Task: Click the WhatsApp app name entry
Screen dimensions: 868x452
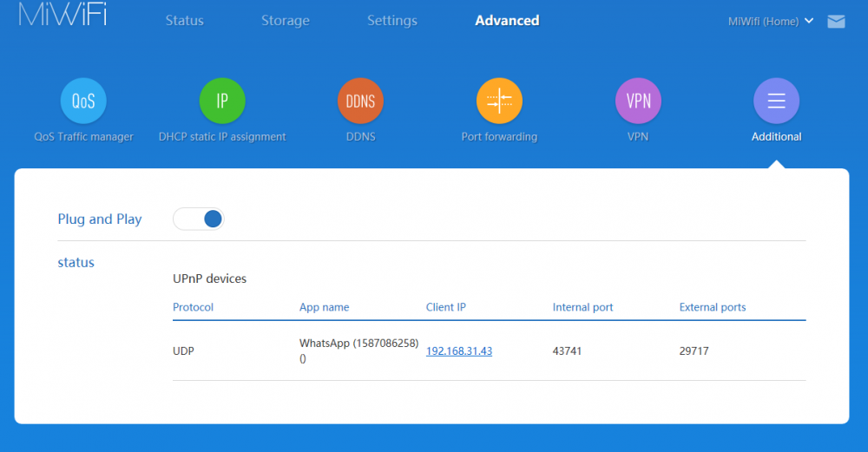Action: click(x=358, y=344)
